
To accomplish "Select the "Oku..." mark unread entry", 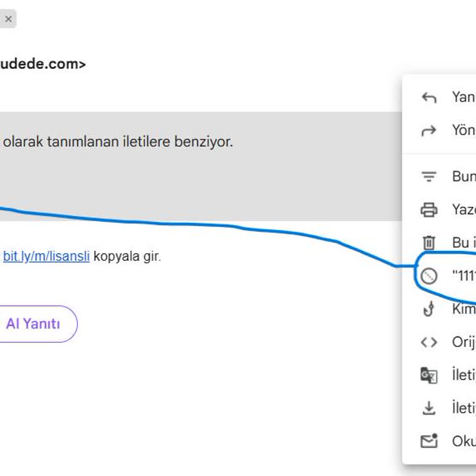I will pyautogui.click(x=439, y=441).
